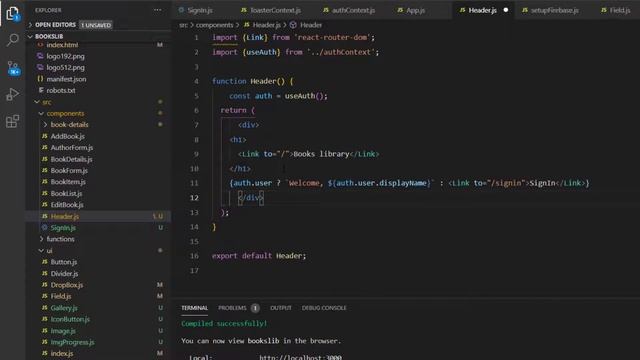
Task: Open index.js in ui folder
Action: [x=62, y=353]
